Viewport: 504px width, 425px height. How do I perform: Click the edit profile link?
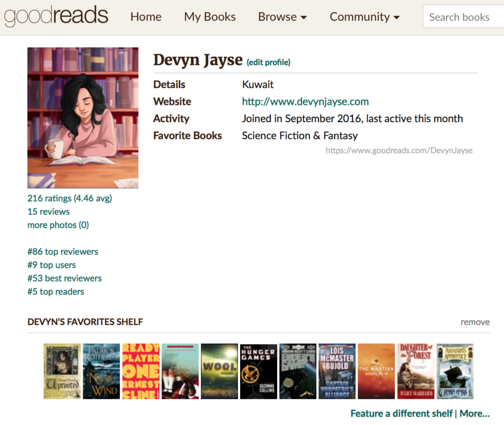(268, 62)
